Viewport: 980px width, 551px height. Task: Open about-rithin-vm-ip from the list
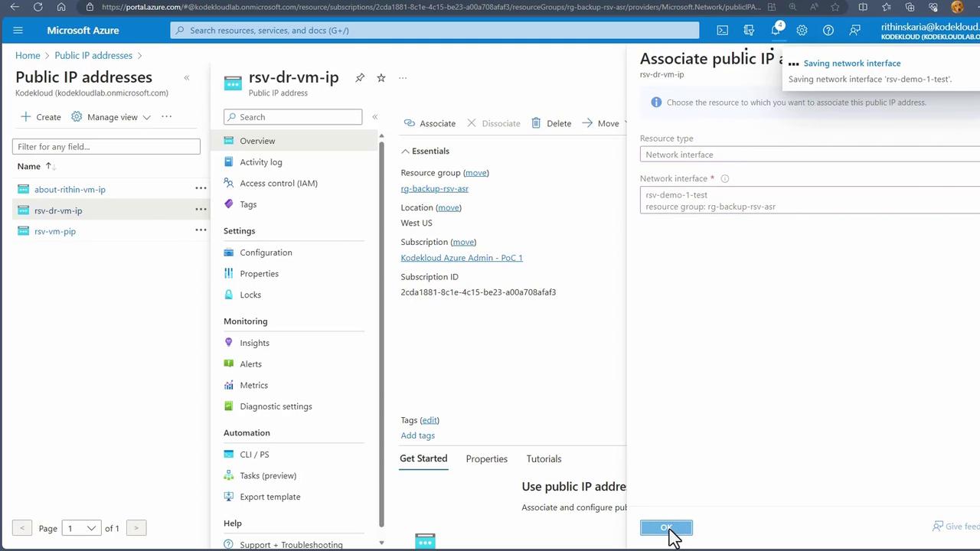pyautogui.click(x=70, y=190)
